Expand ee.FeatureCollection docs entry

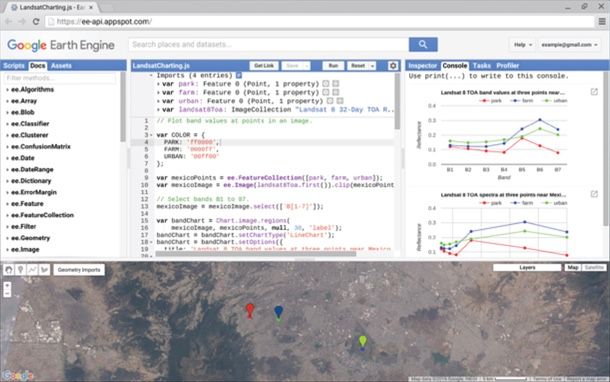pos(7,216)
